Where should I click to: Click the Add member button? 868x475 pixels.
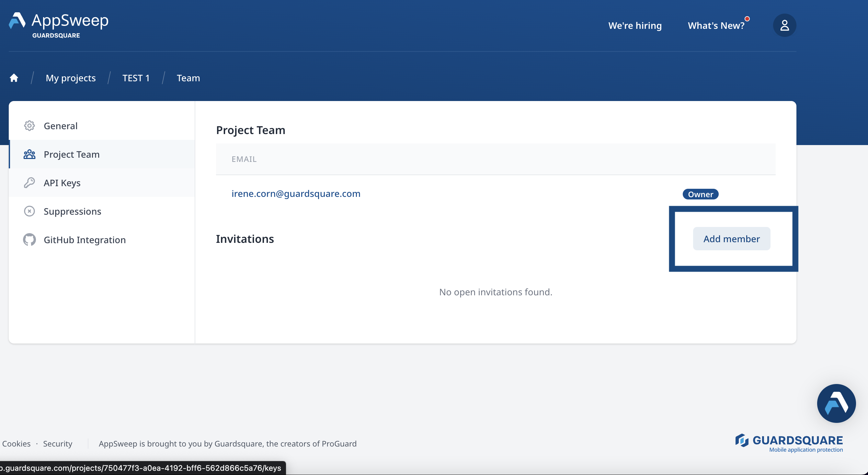coord(732,239)
